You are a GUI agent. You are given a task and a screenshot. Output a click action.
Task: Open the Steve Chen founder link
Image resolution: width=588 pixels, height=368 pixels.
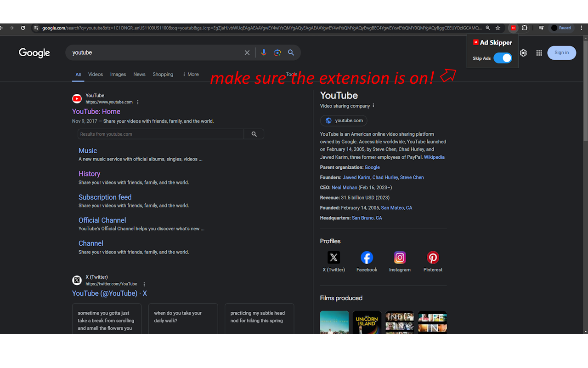pos(412,178)
